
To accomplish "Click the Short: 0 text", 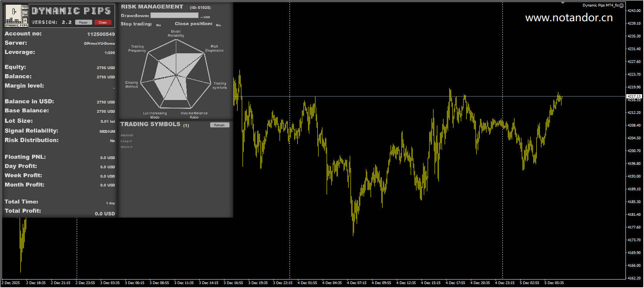I will 126,147.
